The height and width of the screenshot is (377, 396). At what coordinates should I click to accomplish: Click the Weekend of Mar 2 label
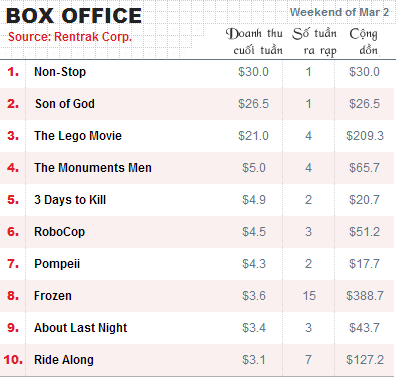(x=339, y=12)
